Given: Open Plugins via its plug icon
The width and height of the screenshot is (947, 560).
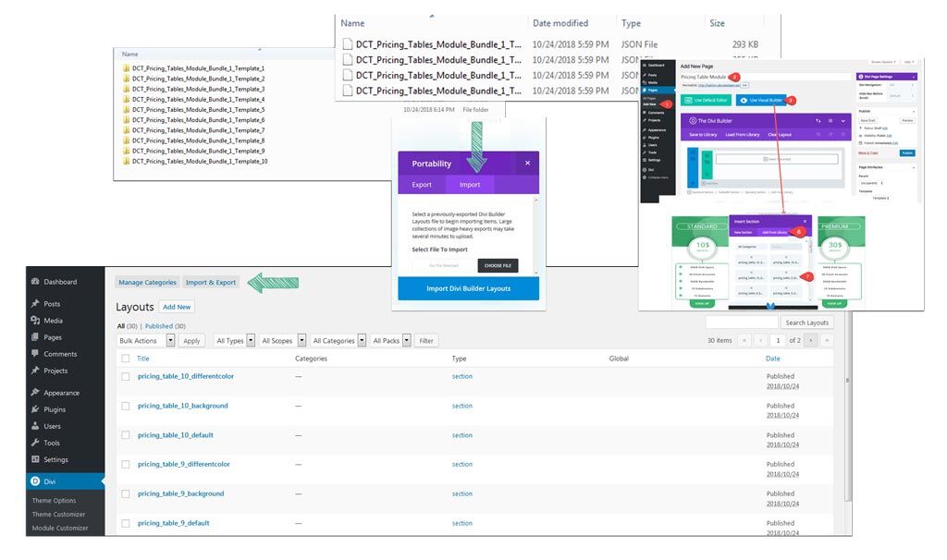Looking at the screenshot, I should click(x=34, y=409).
